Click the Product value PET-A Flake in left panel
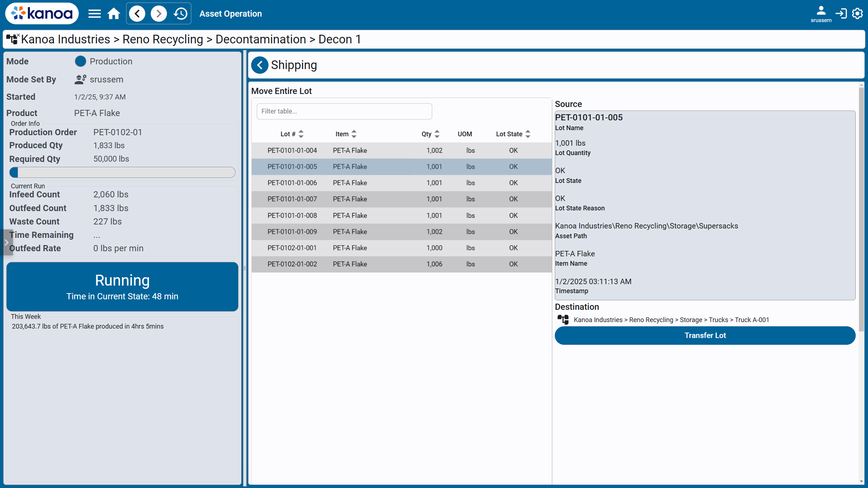The image size is (868, 488). pos(97,113)
